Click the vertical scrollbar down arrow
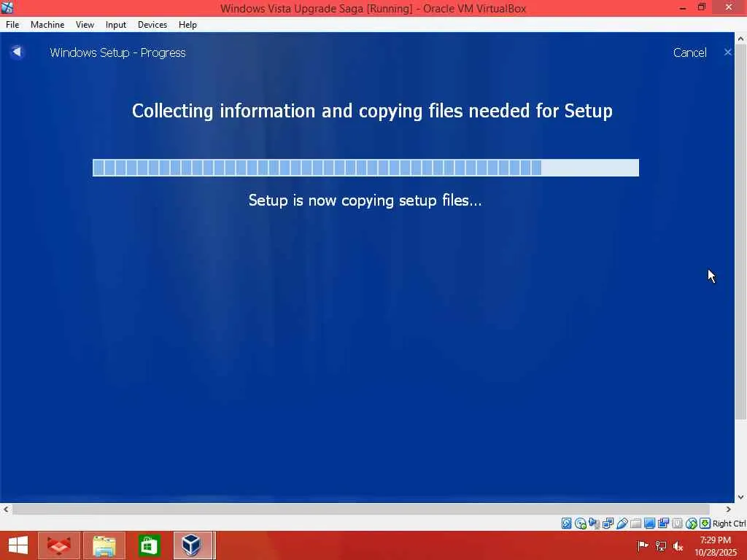747x560 pixels. point(740,497)
